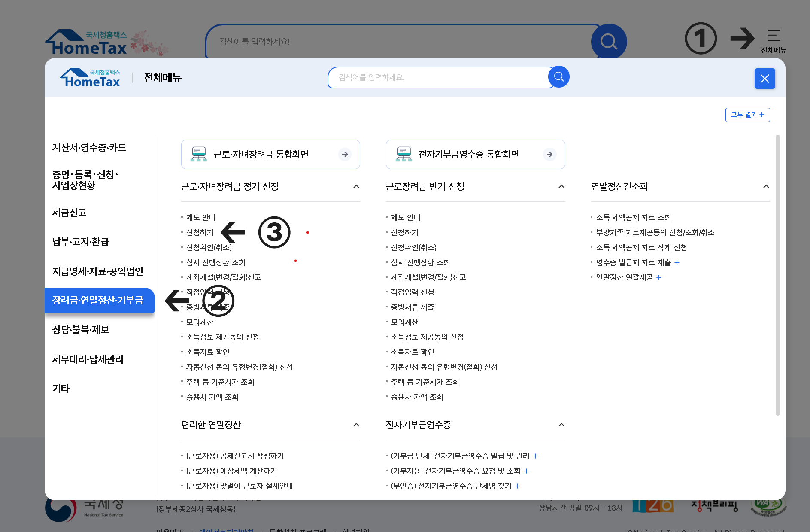Open 신청확인(취소) under 근로장려금 반기 신청
This screenshot has height=532, width=810.
click(413, 247)
